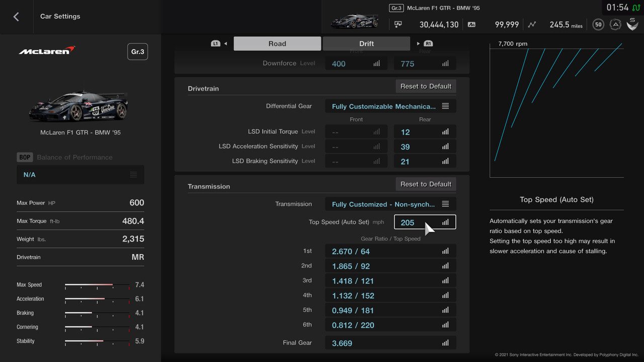The width and height of the screenshot is (644, 362).
Task: Click the Drivetrain MR value
Action: point(138,257)
